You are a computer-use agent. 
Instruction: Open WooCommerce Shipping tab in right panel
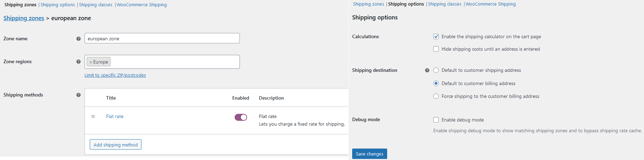(x=490, y=4)
